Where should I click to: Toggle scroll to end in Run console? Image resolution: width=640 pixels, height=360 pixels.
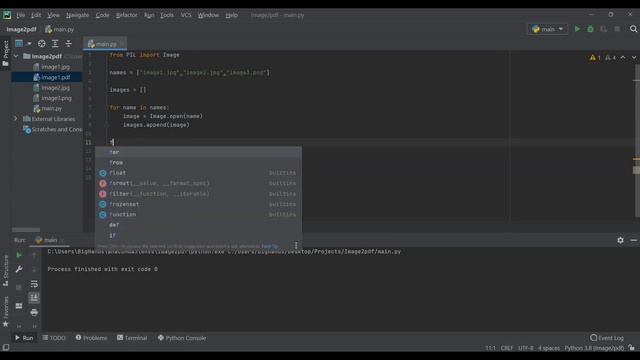34,298
